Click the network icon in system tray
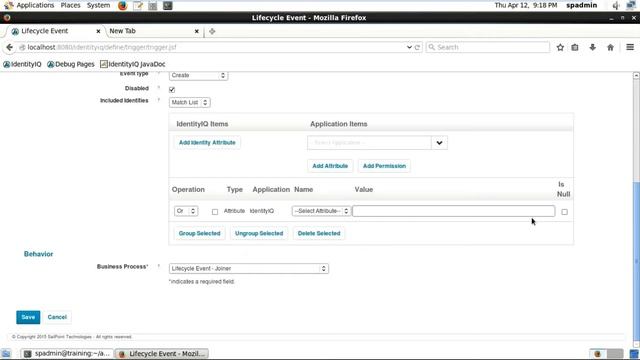Viewport: 640px width, 360px height. click(631, 5)
